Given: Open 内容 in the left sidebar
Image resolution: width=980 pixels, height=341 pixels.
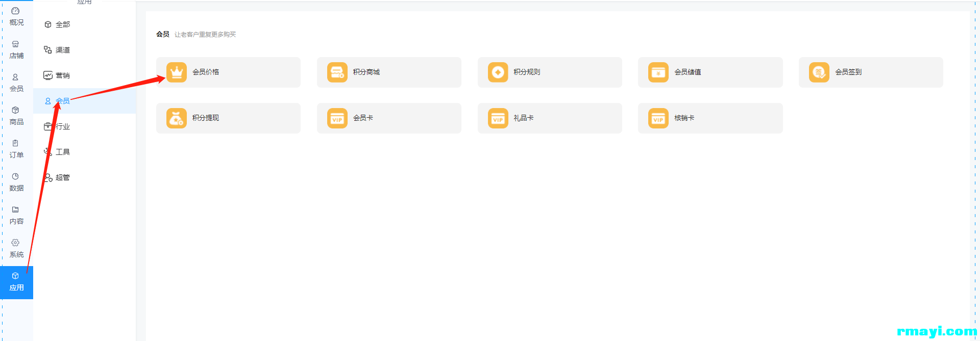Looking at the screenshot, I should [16, 216].
